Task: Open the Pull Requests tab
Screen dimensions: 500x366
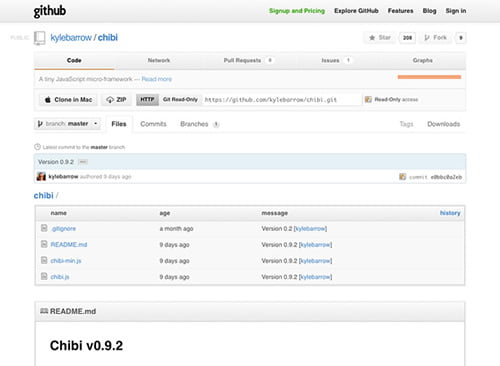Action: (x=248, y=60)
